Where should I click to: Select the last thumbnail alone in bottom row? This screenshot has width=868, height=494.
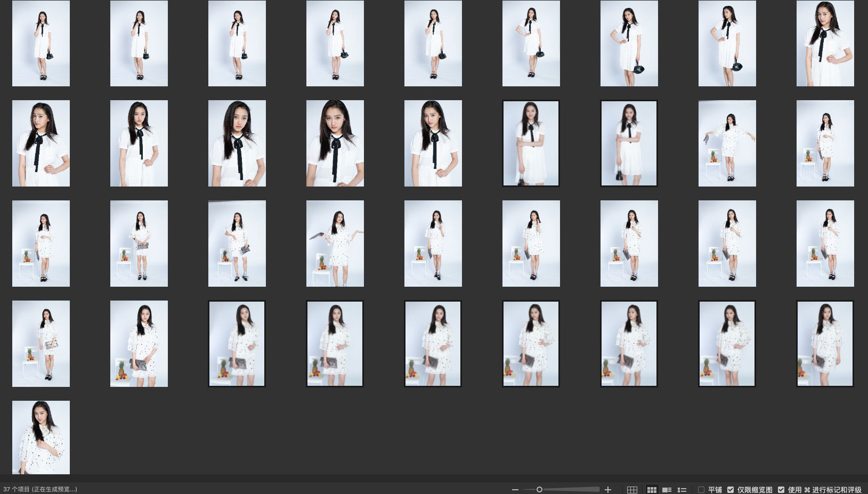pyautogui.click(x=41, y=437)
